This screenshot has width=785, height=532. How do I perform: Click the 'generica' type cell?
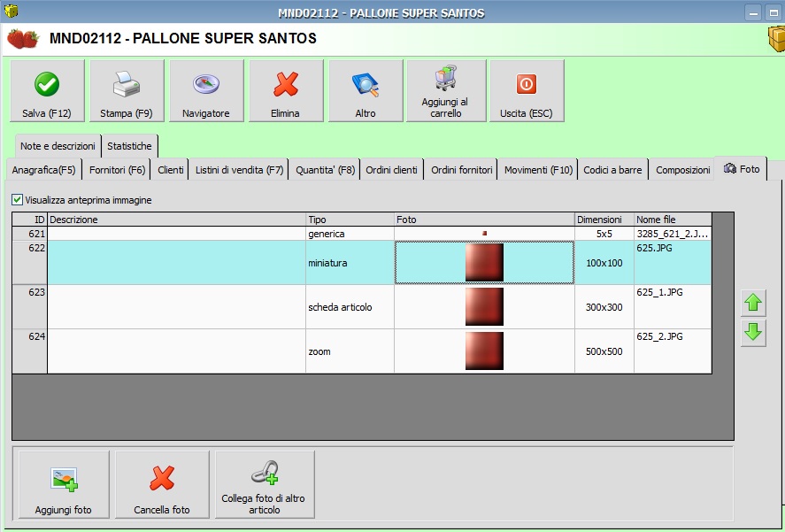coord(350,234)
